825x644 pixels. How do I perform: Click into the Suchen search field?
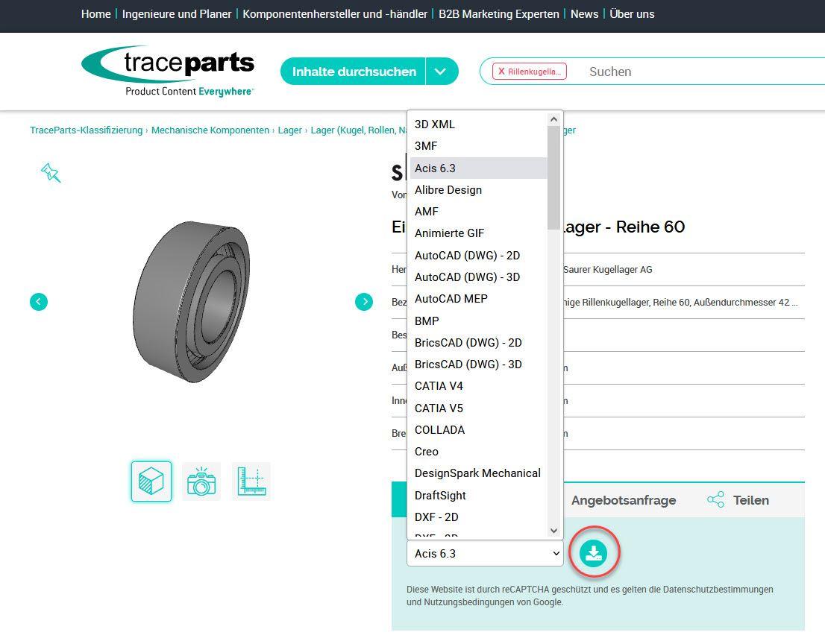coord(671,72)
